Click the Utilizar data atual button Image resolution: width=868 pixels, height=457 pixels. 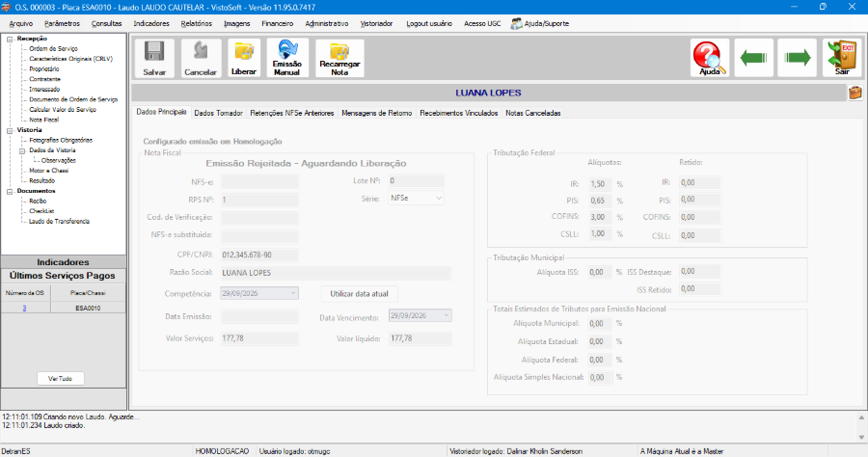360,294
